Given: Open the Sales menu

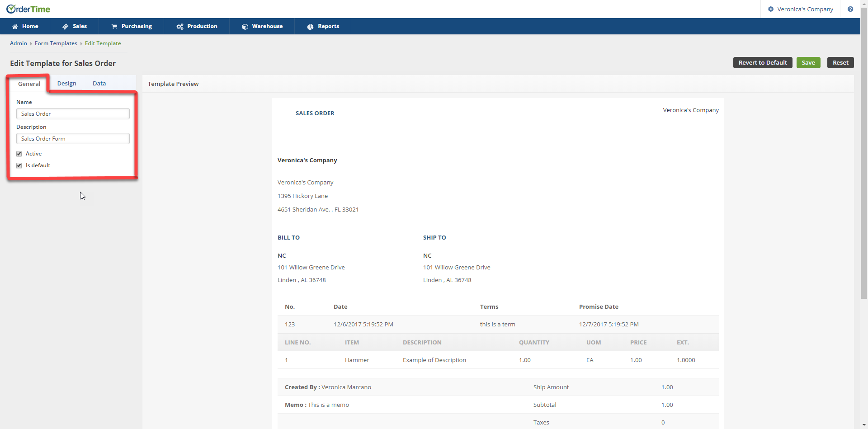Looking at the screenshot, I should pos(75,26).
